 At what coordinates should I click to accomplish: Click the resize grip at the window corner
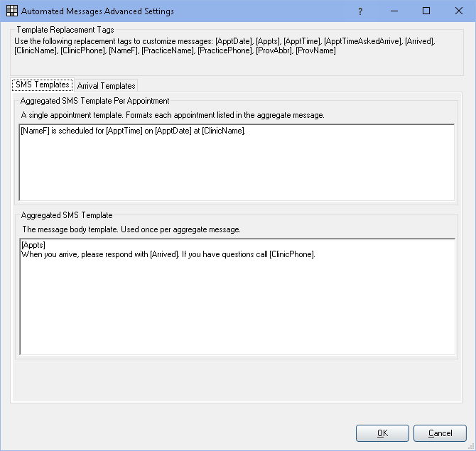(472, 447)
